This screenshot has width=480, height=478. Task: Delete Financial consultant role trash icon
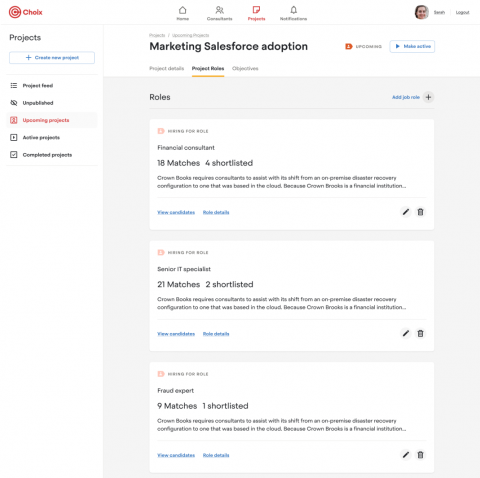pos(420,212)
